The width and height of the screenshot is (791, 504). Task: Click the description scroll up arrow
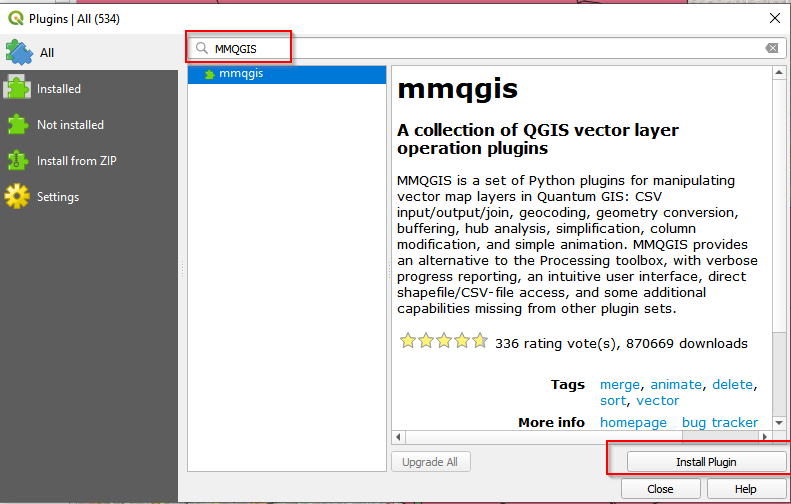pyautogui.click(x=779, y=73)
